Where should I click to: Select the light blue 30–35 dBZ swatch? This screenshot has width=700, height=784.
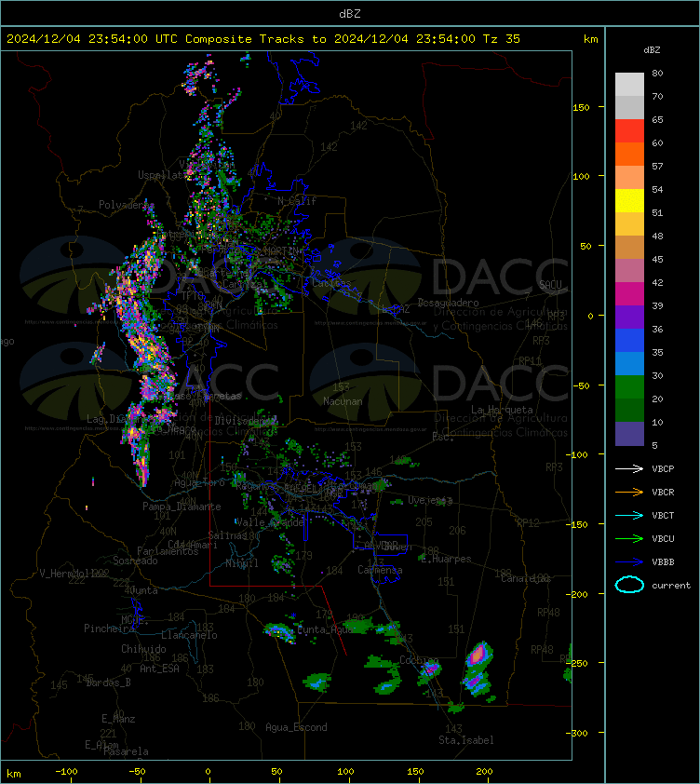pos(629,363)
